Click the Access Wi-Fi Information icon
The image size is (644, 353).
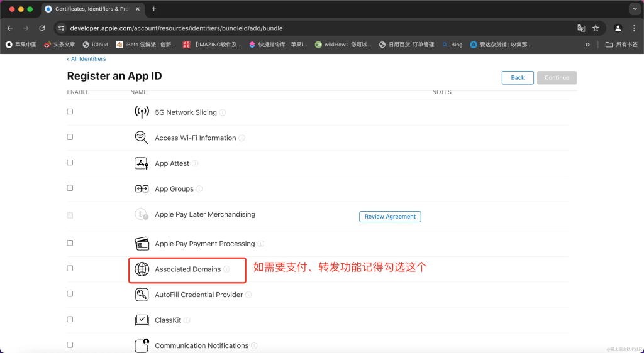142,138
